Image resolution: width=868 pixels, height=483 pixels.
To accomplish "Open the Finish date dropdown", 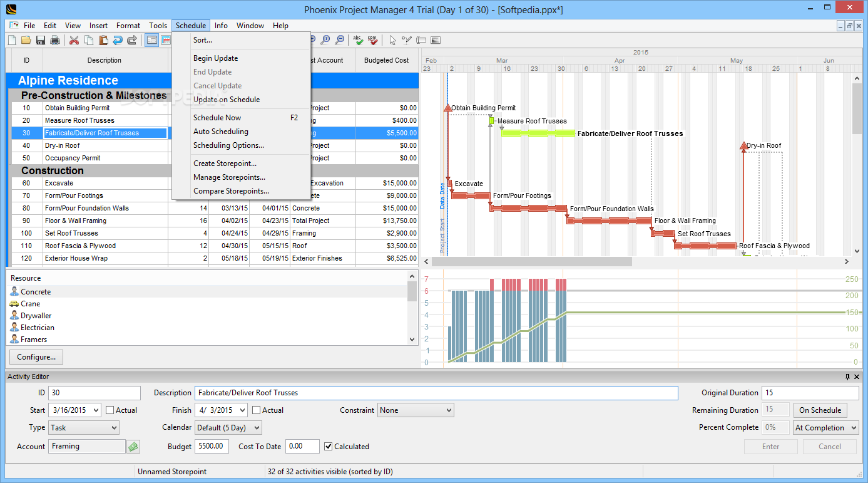I will click(242, 410).
